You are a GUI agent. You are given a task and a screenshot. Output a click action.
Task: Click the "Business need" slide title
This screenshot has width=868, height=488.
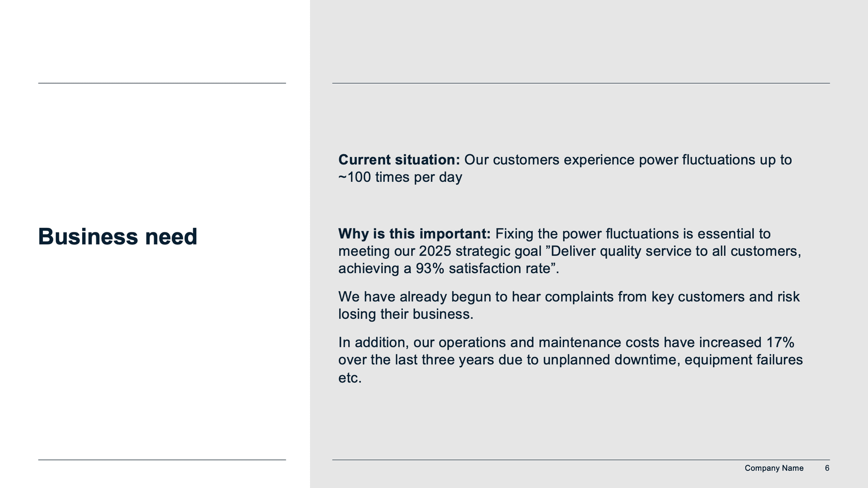118,237
